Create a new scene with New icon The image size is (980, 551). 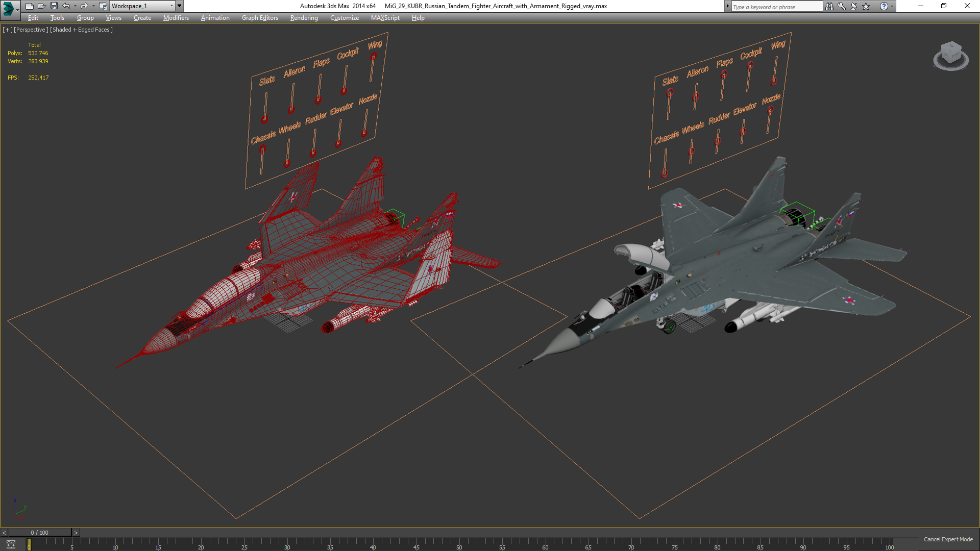[29, 6]
